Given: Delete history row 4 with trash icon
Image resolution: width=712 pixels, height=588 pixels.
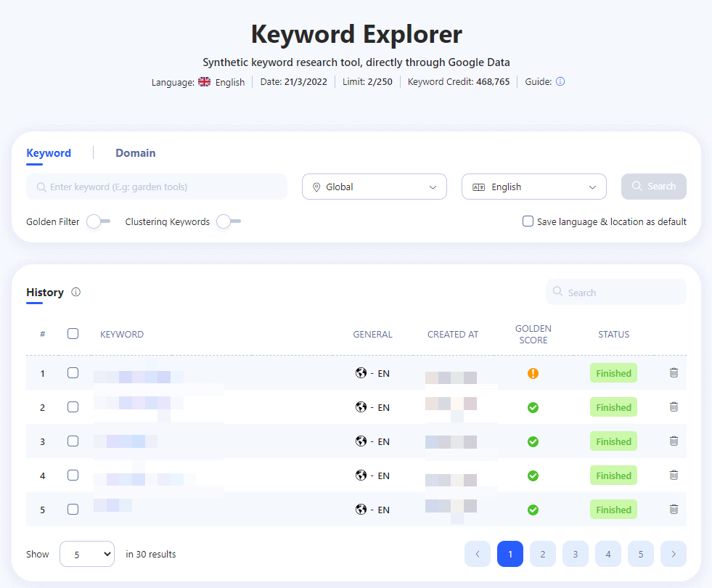Looking at the screenshot, I should pos(674,475).
